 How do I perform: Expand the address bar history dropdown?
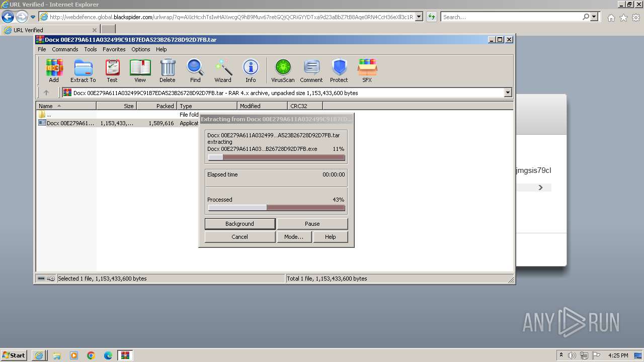tap(419, 17)
